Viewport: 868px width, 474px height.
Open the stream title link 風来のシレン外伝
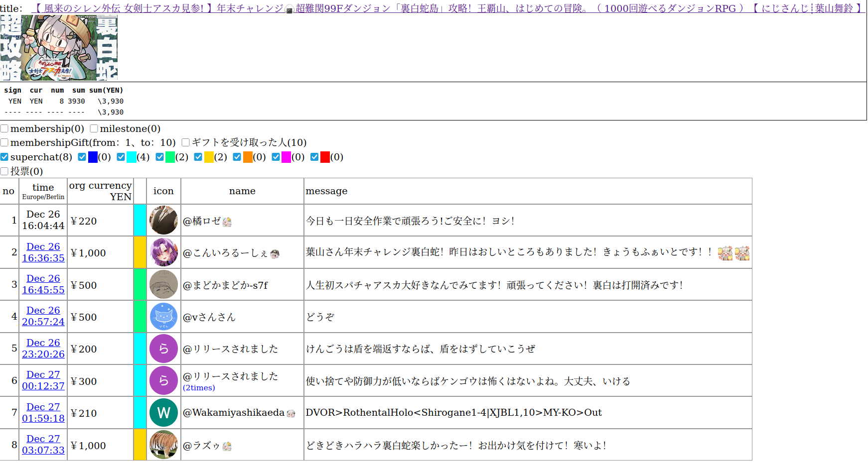pyautogui.click(x=448, y=8)
